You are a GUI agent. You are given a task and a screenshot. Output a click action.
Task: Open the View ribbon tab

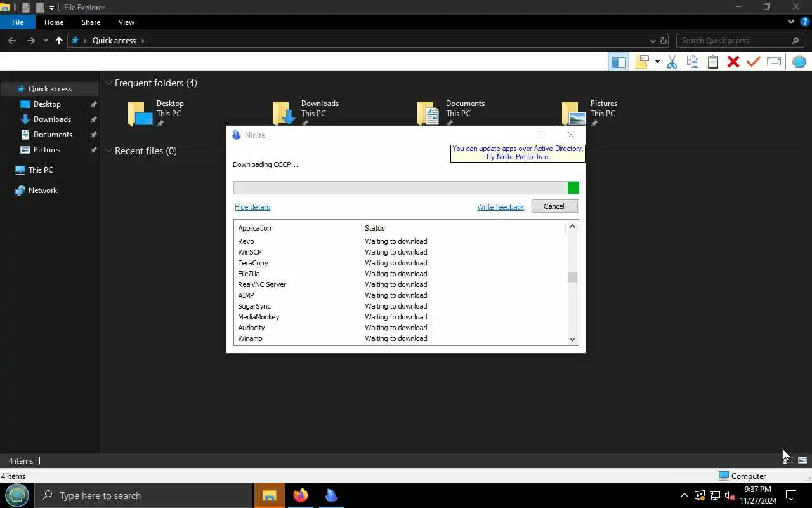[x=126, y=22]
